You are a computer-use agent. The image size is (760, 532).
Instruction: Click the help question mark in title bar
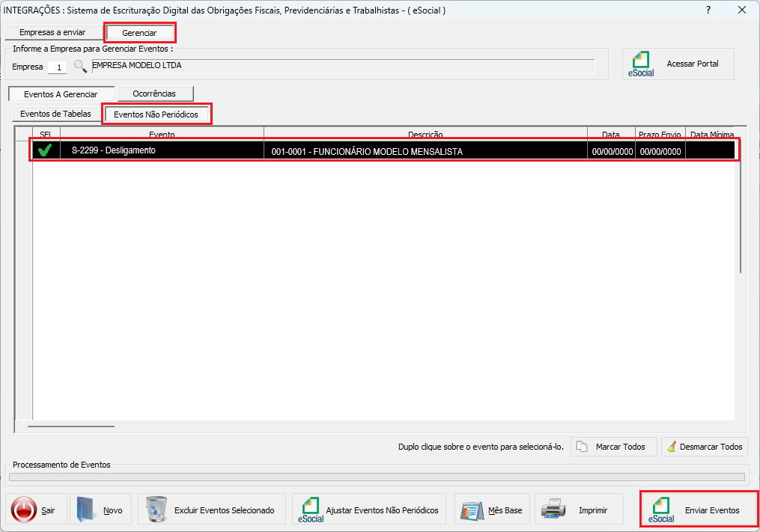pos(708,10)
